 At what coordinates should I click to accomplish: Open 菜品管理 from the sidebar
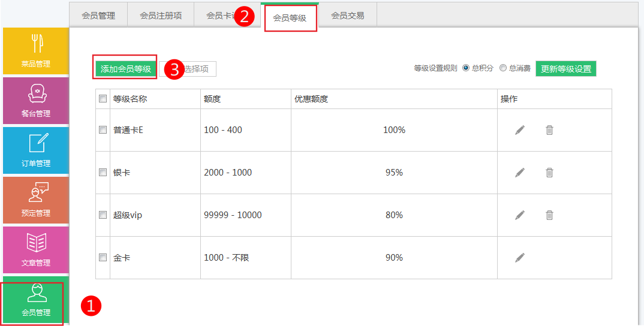coord(35,51)
